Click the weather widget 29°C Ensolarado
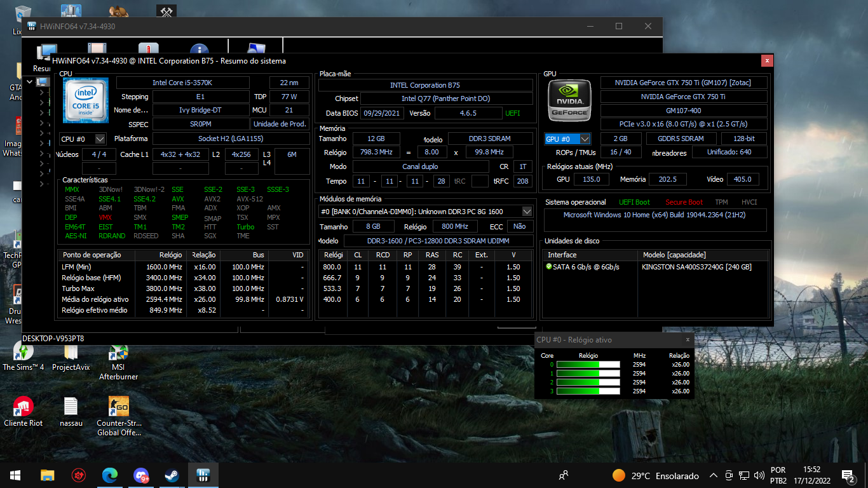Image resolution: width=868 pixels, height=488 pixels. point(655,475)
